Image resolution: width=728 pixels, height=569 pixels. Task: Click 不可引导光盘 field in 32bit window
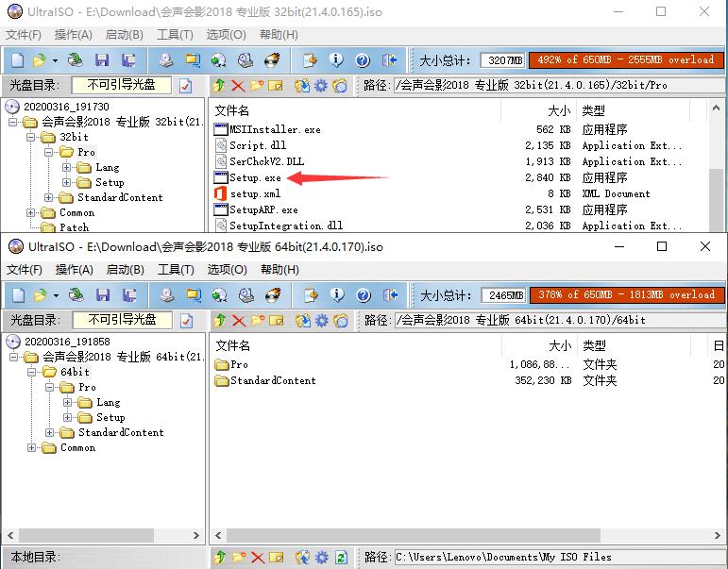point(121,85)
